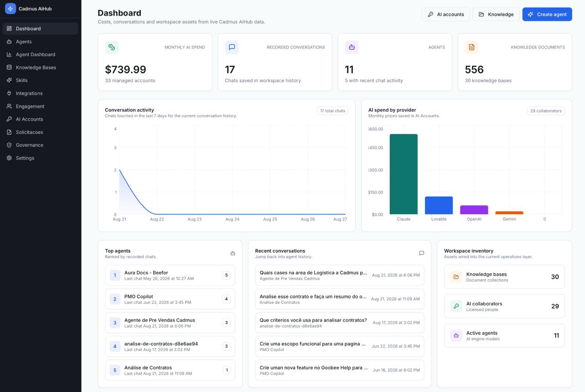Click the 29 collaborators badge
This screenshot has width=585, height=392.
pyautogui.click(x=546, y=111)
